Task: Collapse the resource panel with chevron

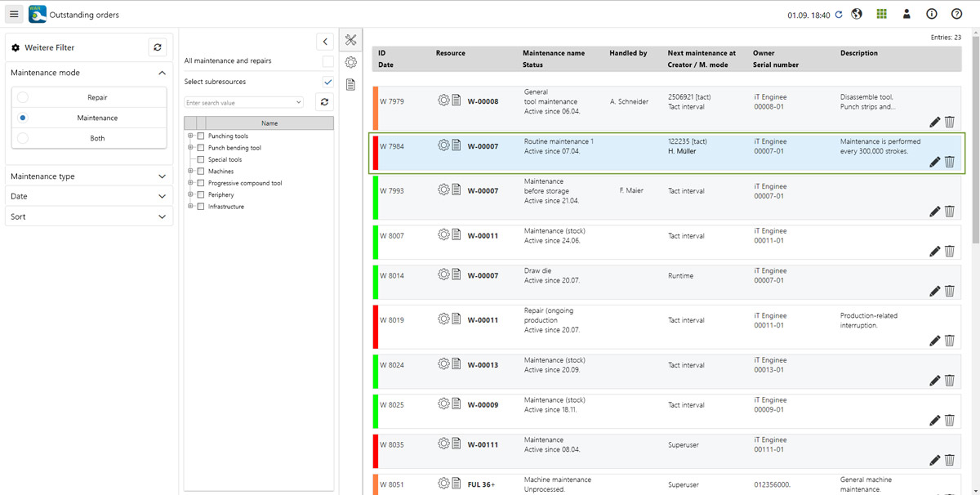Action: 324,42
